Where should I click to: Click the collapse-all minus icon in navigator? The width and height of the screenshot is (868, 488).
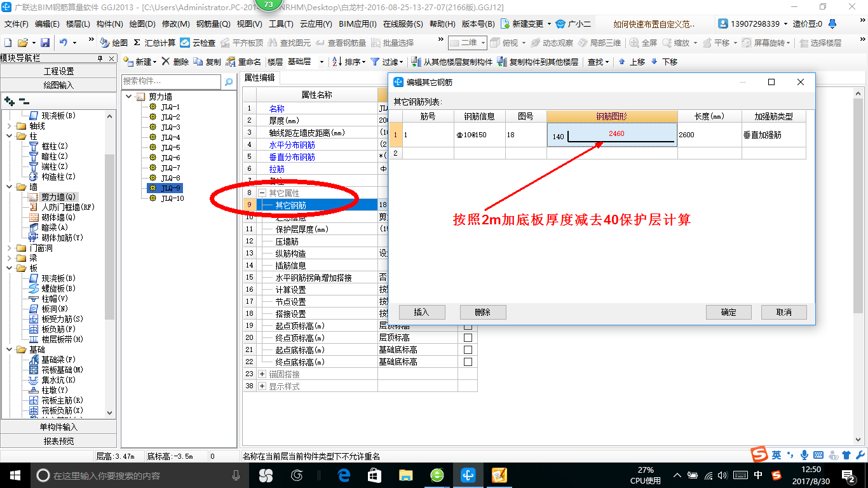(24, 101)
